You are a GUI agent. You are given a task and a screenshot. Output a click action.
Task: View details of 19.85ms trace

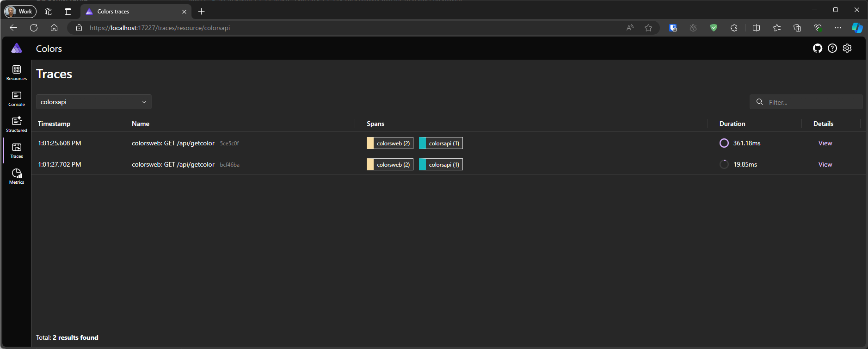click(825, 165)
